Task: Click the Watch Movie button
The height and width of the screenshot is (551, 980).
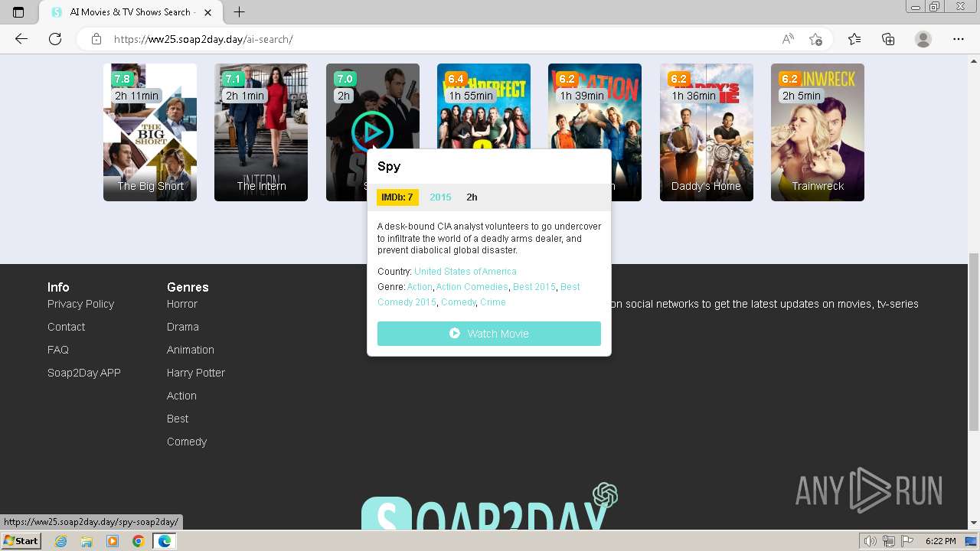Action: click(489, 334)
